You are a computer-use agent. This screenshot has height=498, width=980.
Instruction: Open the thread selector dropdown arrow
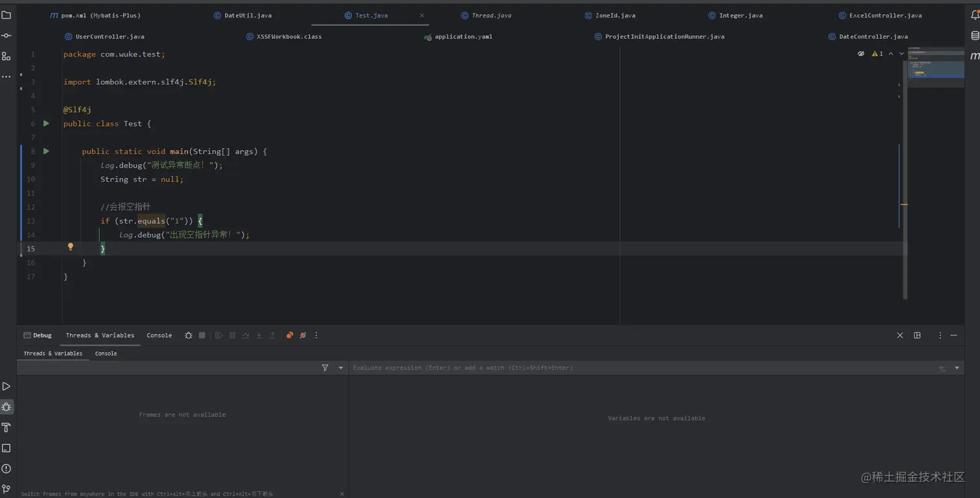[x=341, y=368]
